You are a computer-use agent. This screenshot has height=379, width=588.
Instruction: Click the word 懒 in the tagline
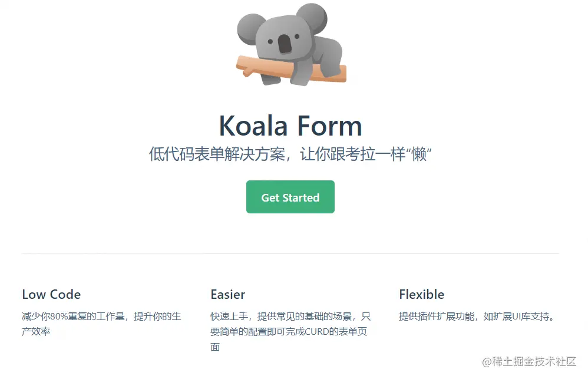click(x=421, y=152)
